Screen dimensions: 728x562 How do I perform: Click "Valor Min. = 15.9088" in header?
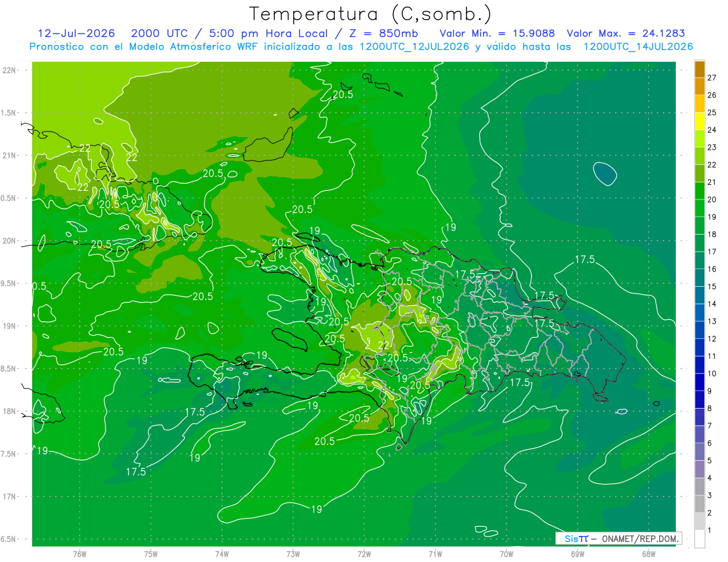pos(497,33)
